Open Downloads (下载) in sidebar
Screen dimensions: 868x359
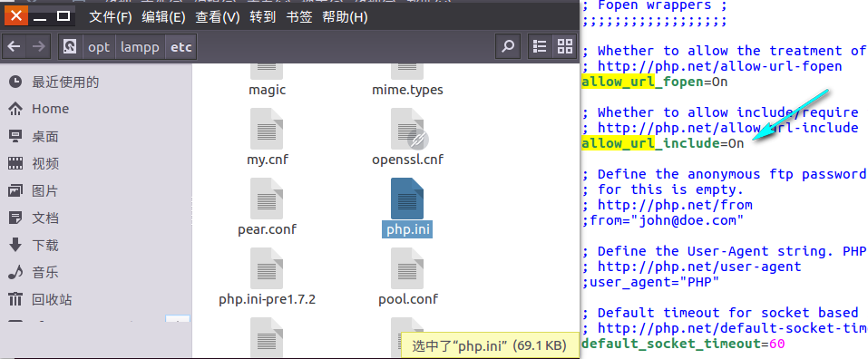point(34,245)
